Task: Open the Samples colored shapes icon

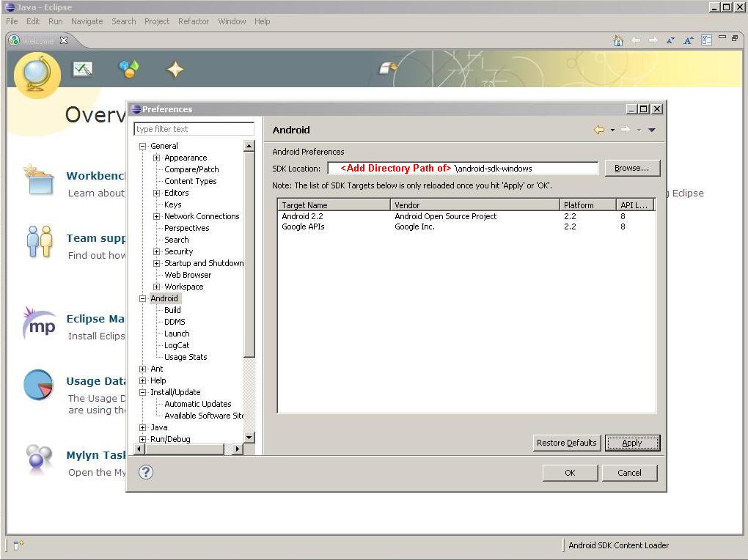Action: click(x=129, y=69)
